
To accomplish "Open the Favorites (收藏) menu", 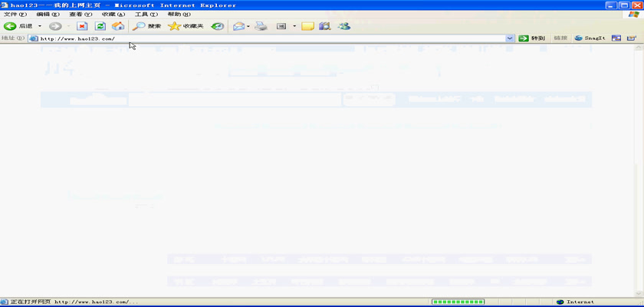I will 113,15.
